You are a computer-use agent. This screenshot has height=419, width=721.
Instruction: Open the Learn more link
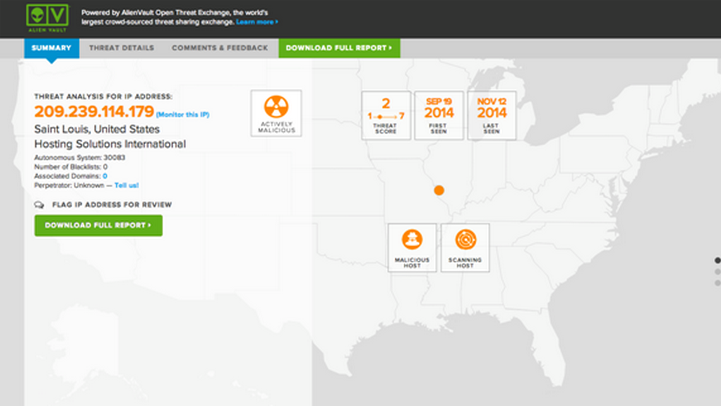257,22
